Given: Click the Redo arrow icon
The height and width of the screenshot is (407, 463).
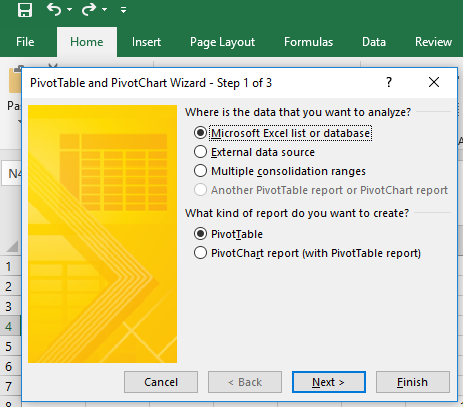Looking at the screenshot, I should [x=89, y=9].
